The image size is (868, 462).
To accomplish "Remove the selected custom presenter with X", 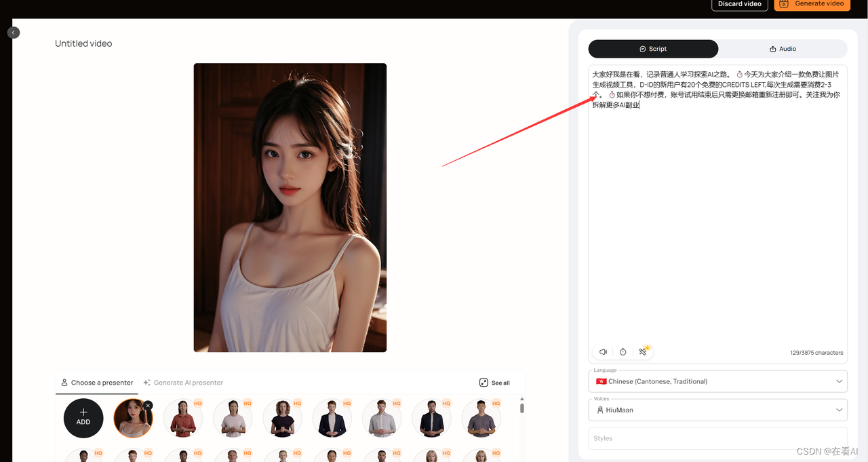I will (148, 405).
